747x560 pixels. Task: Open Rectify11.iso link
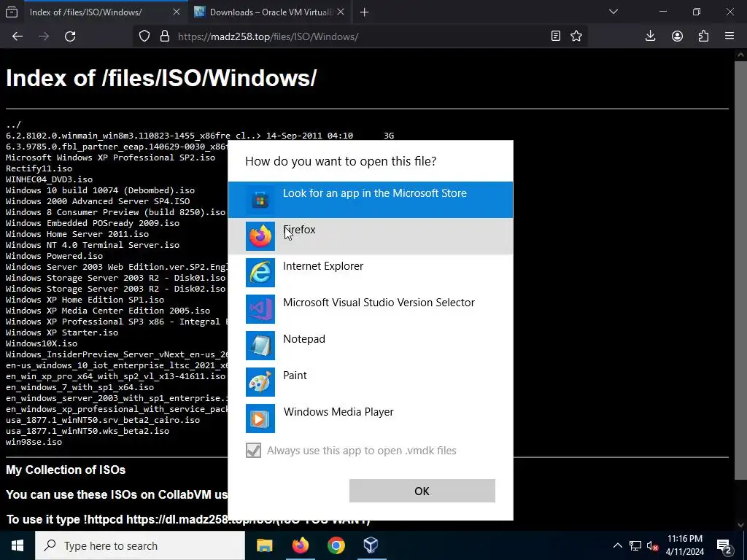39,168
